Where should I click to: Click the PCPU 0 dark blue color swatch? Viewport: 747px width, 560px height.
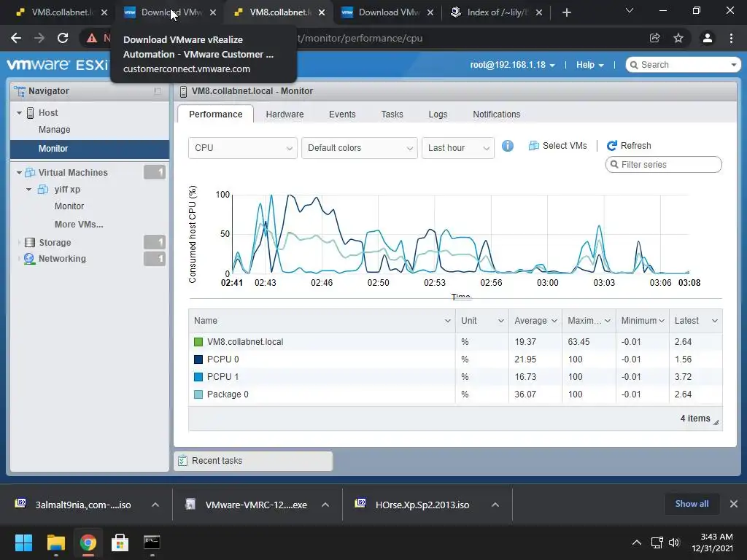[198, 359]
